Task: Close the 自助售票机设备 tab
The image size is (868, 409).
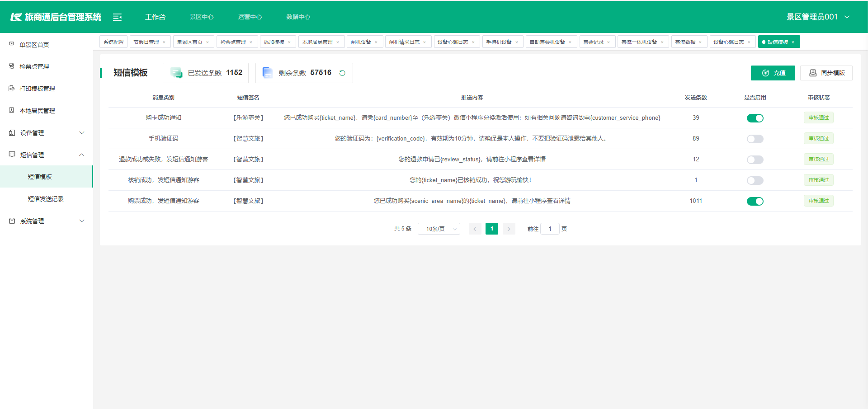Action: tap(570, 42)
